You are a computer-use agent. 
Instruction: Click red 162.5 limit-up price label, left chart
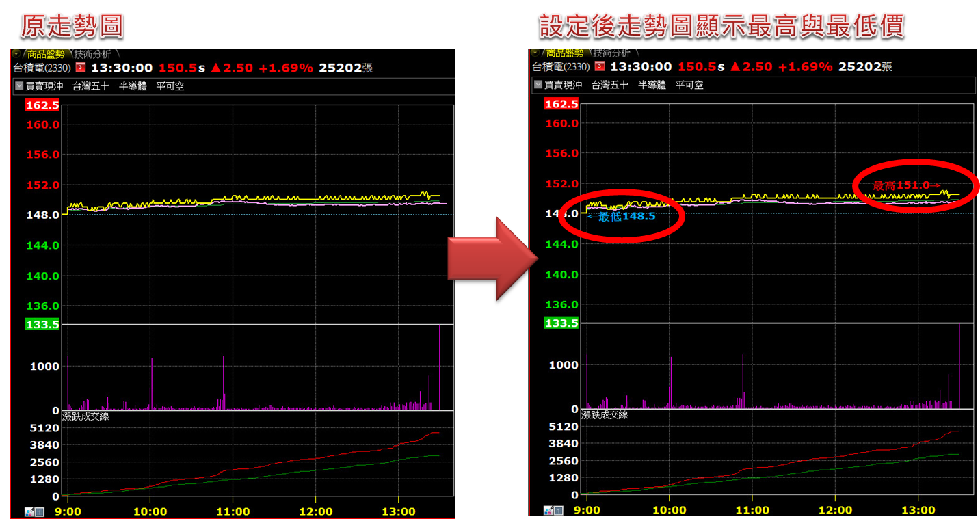pyautogui.click(x=42, y=105)
